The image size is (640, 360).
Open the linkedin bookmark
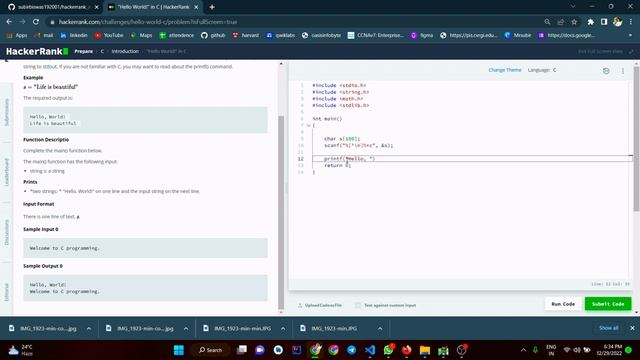pyautogui.click(x=74, y=36)
